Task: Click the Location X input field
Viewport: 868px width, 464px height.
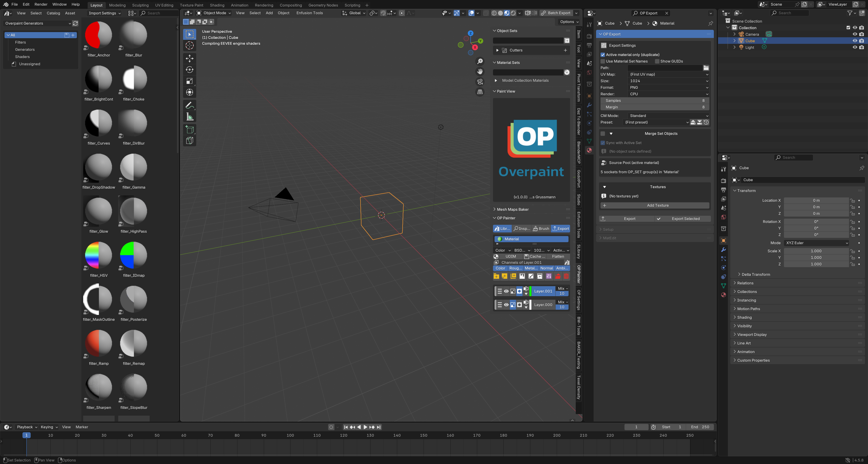Action: tap(816, 200)
